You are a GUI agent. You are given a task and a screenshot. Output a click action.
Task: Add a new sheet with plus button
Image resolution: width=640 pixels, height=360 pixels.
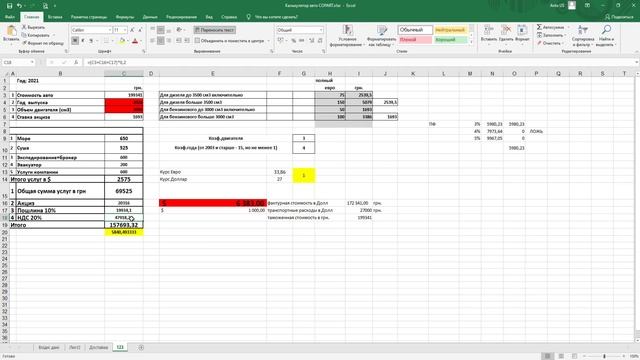point(141,347)
